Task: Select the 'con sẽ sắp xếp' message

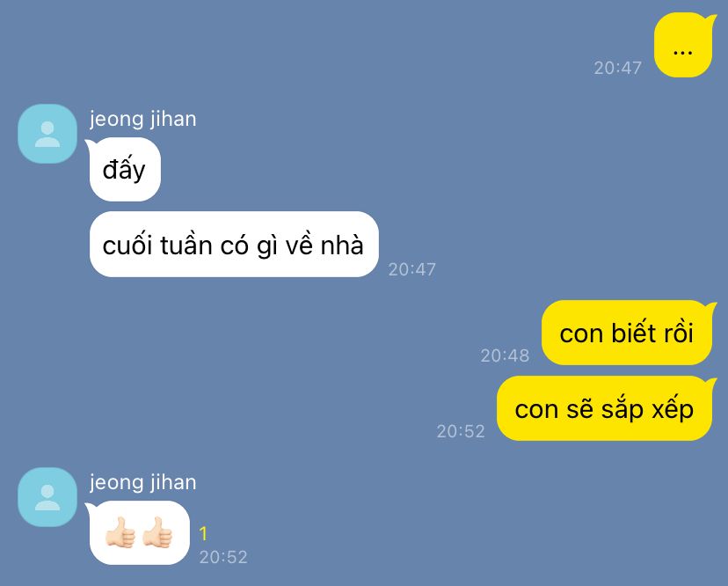Action: pos(605,408)
